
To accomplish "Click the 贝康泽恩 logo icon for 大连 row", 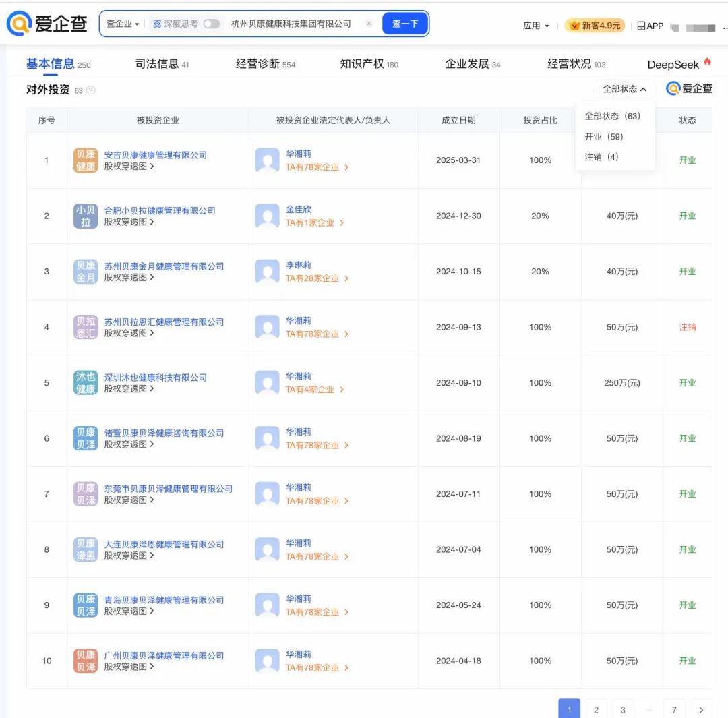I will 86,549.
